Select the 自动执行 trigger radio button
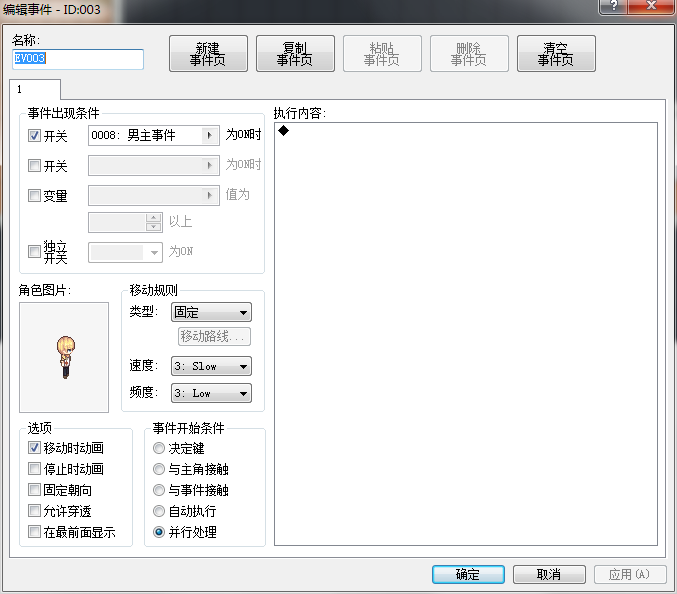The width and height of the screenshot is (677, 594). tap(159, 511)
